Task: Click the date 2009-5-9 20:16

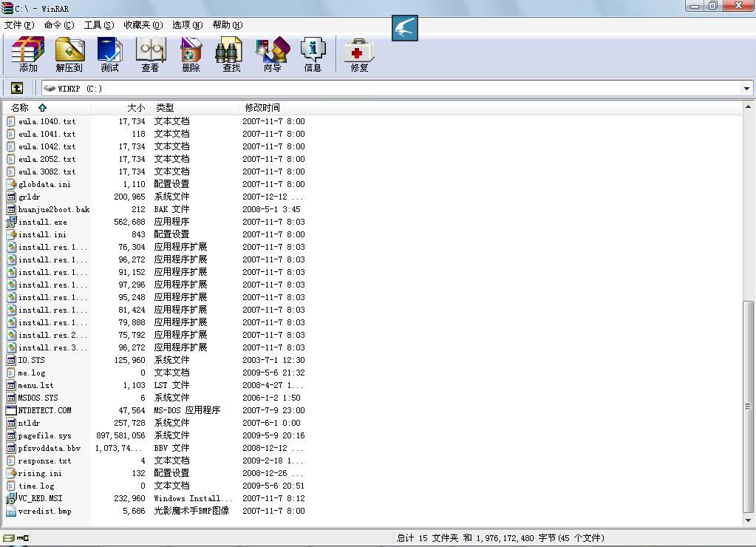Action: pyautogui.click(x=273, y=435)
